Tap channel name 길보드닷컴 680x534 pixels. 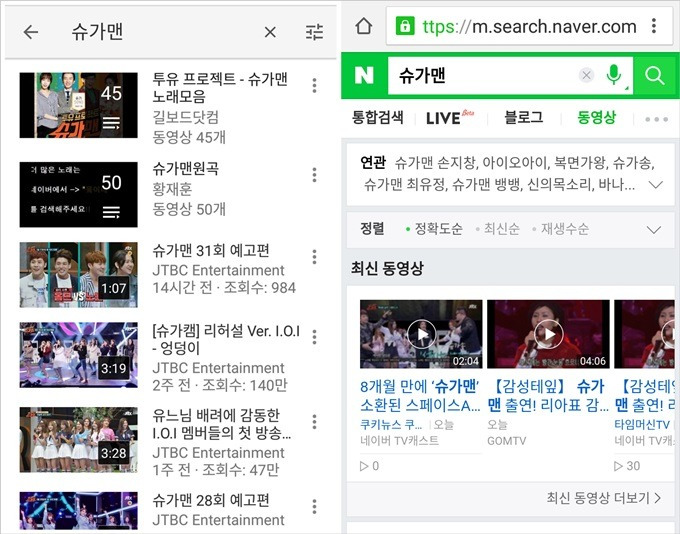coord(186,117)
